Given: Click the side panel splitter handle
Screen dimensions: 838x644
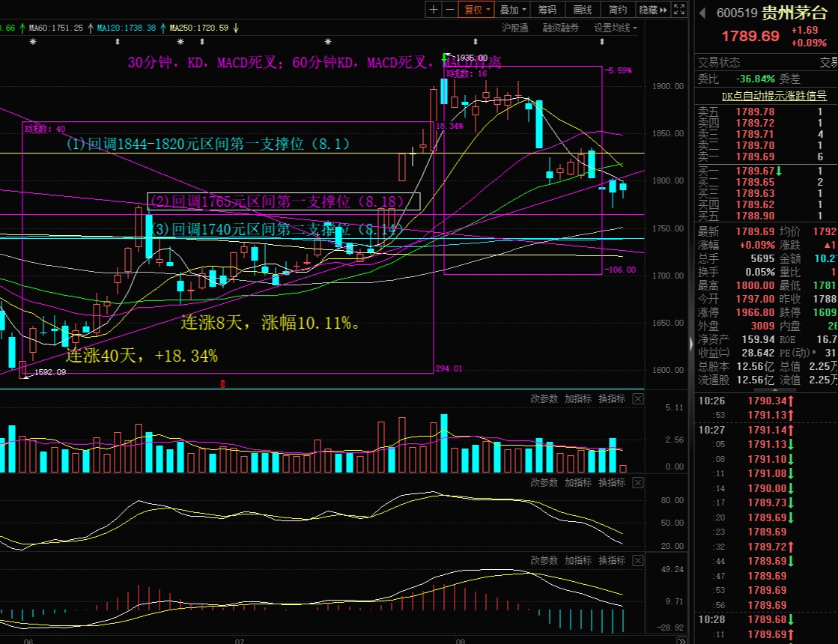Looking at the screenshot, I should (691, 343).
